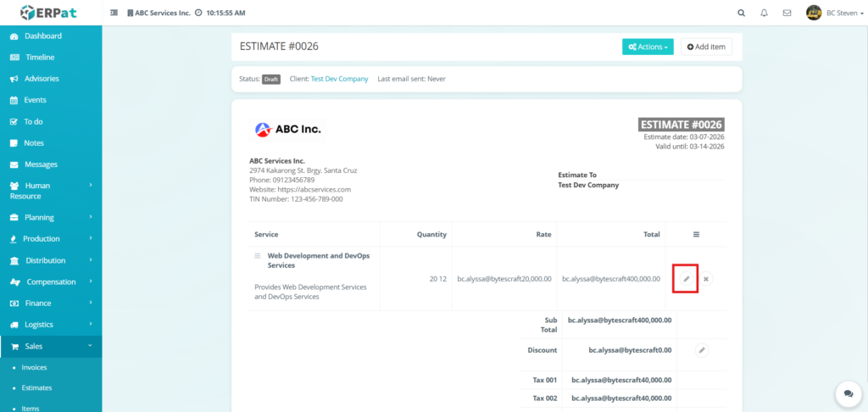Select Estimates in the Sales submenu
This screenshot has height=412, width=868.
coord(36,387)
